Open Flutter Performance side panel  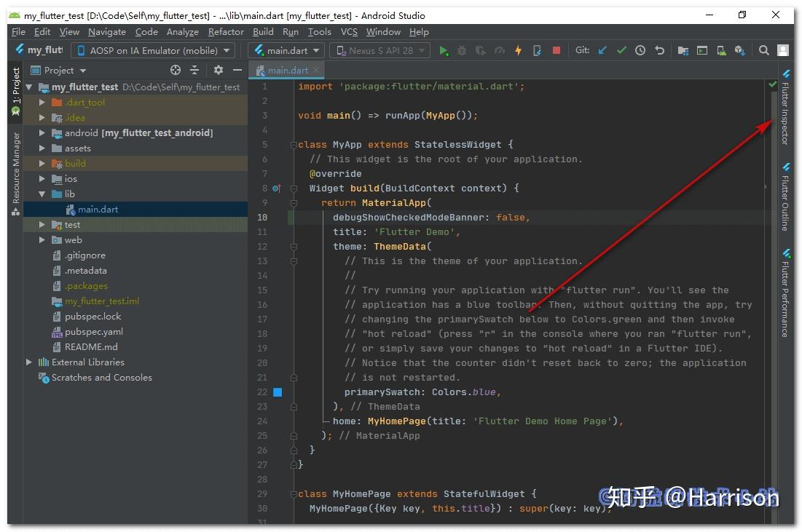(x=785, y=293)
